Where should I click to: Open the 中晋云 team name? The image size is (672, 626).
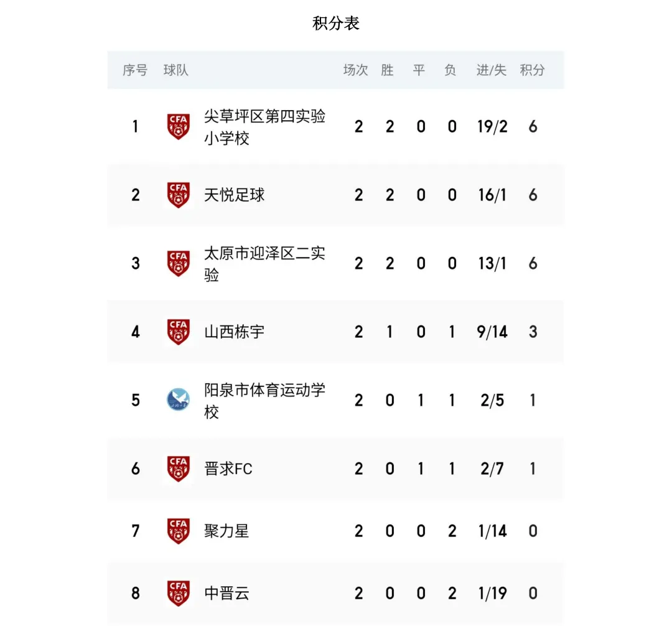[226, 593]
